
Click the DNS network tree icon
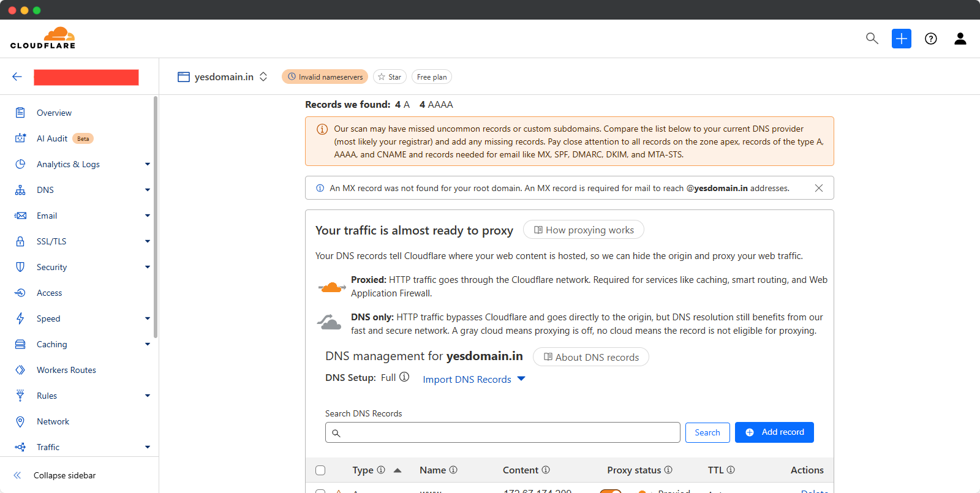pos(20,190)
